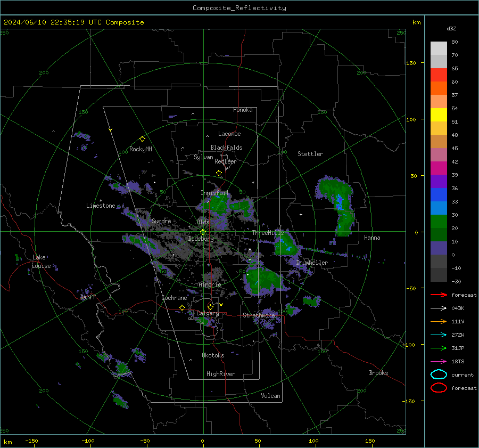Click the -30 dBZ legend value
Screen dimensions: 479x448
click(456, 281)
